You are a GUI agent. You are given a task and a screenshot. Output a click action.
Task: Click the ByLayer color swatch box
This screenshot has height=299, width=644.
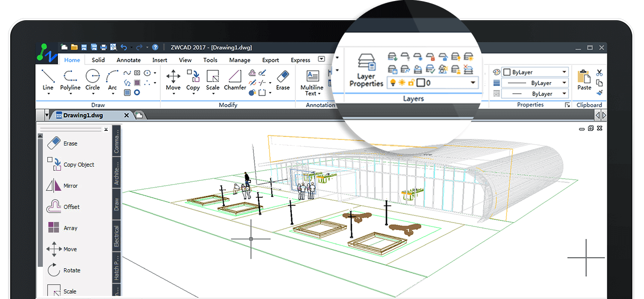[x=507, y=72]
